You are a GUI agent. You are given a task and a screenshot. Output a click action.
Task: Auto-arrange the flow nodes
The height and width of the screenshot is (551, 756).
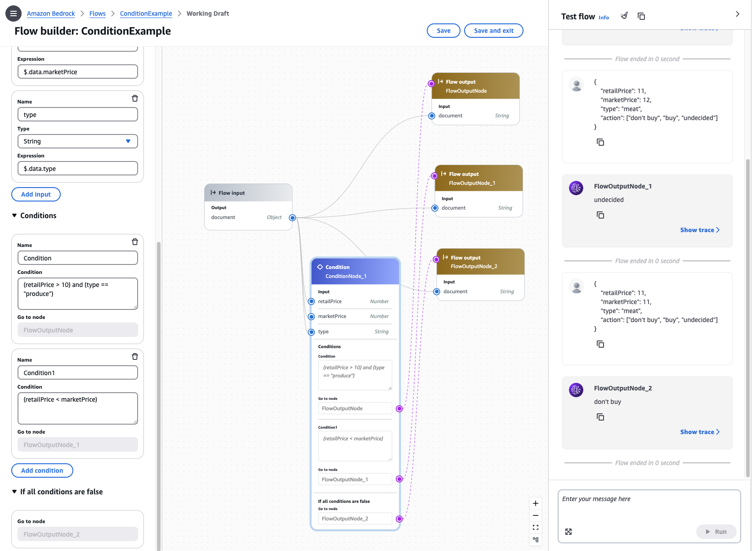535,540
